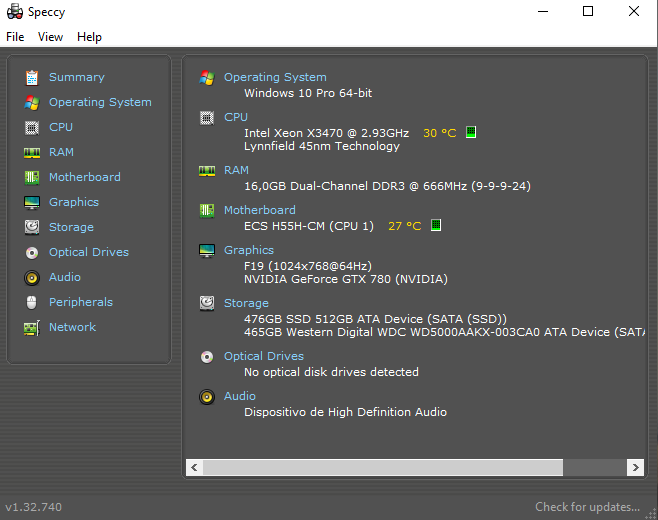This screenshot has width=658, height=520.
Task: Click the Storage hard drive icon in sidebar
Action: (32, 227)
